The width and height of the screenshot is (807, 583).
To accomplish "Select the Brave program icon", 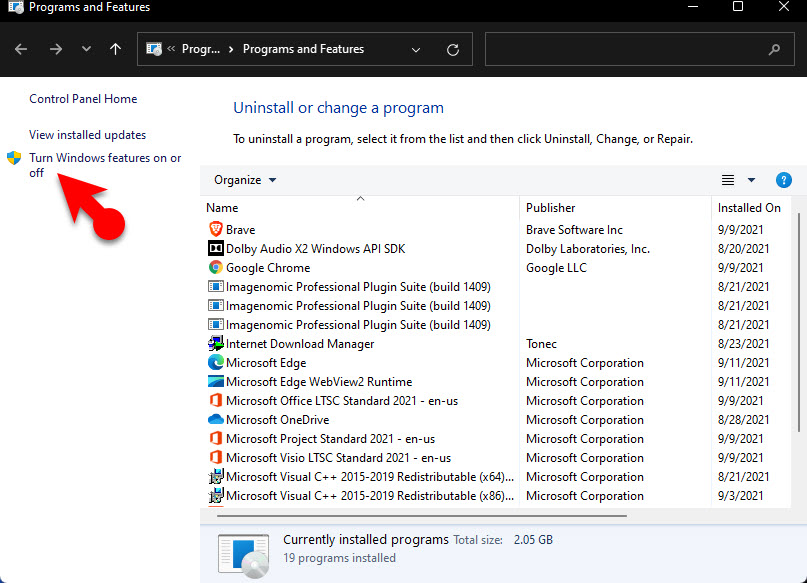I will 216,229.
